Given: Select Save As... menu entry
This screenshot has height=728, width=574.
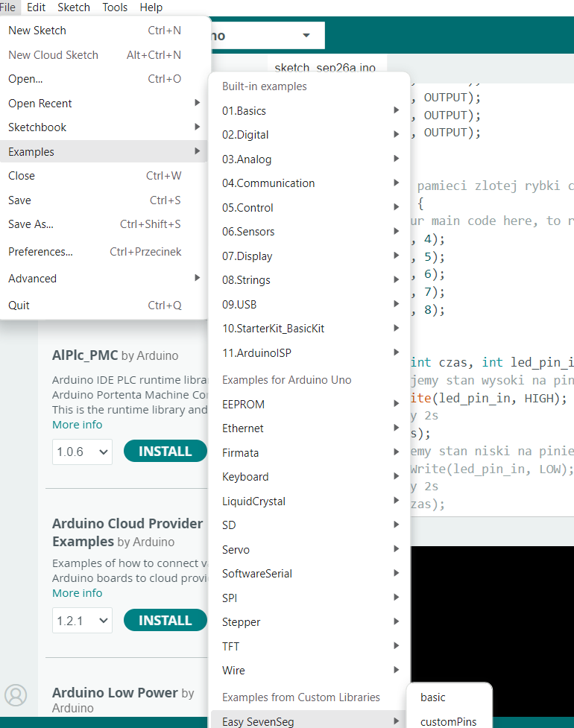Looking at the screenshot, I should click(x=104, y=224).
